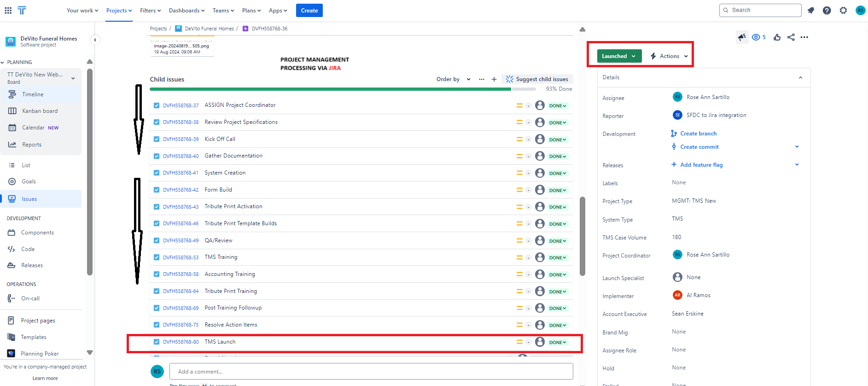
Task: Open the Plans menu
Action: click(251, 11)
